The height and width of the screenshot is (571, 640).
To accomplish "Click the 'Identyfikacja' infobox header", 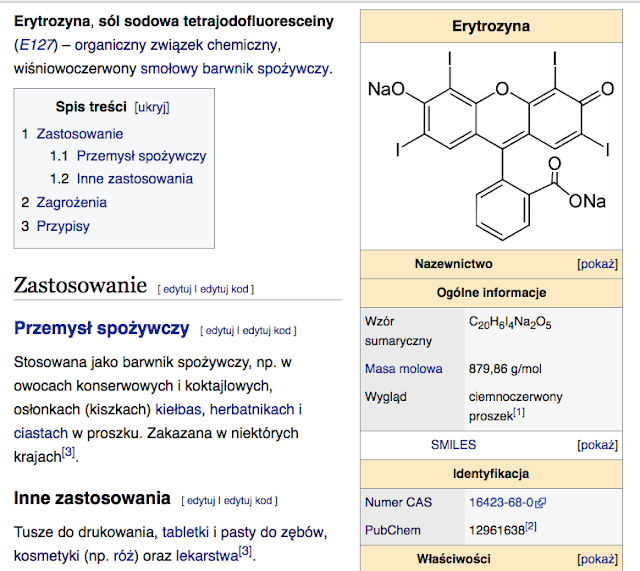I will 491,474.
